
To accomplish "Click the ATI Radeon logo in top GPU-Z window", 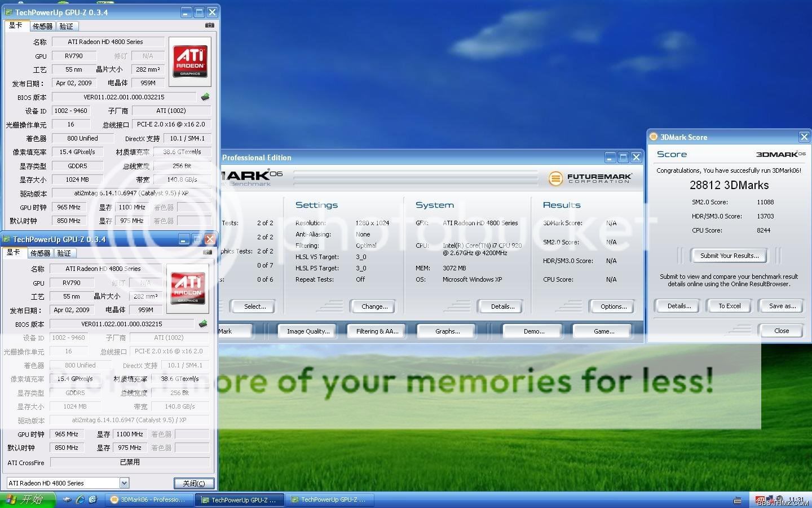I will point(190,61).
